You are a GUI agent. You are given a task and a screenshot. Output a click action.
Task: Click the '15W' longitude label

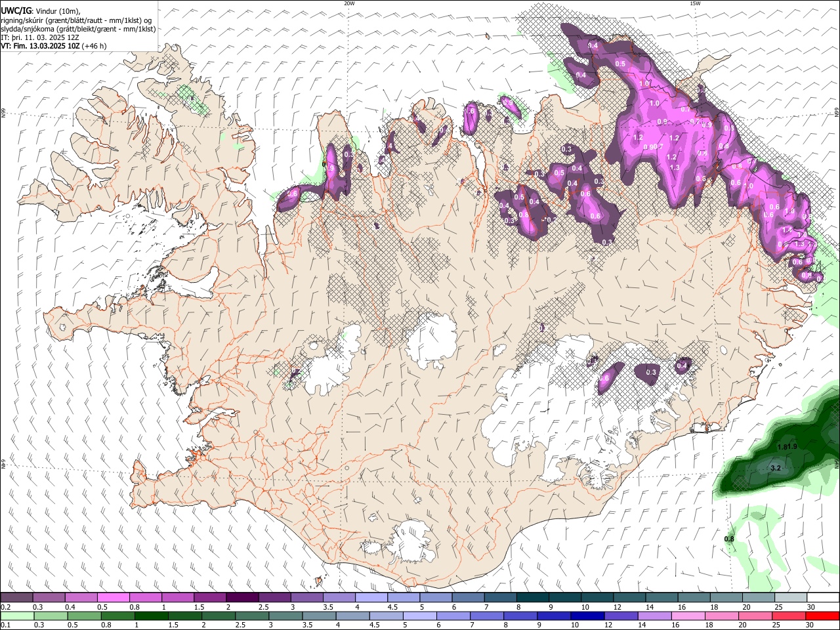[695, 3]
